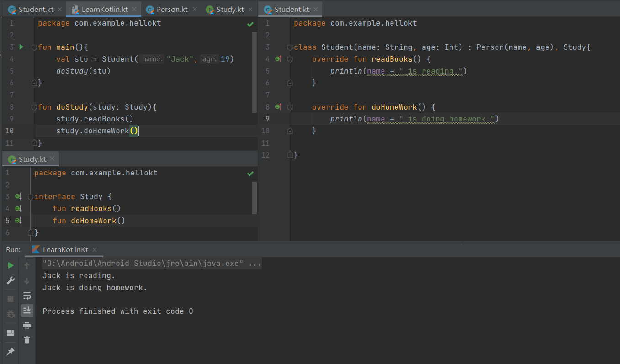This screenshot has width=620, height=364.
Task: Click the Study.kt pane vertical scrollbar
Action: tap(255, 198)
